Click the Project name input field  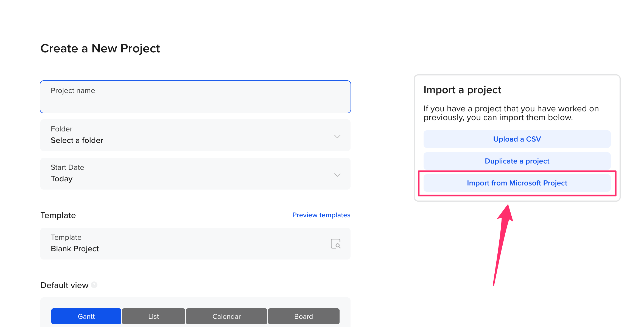(x=195, y=97)
